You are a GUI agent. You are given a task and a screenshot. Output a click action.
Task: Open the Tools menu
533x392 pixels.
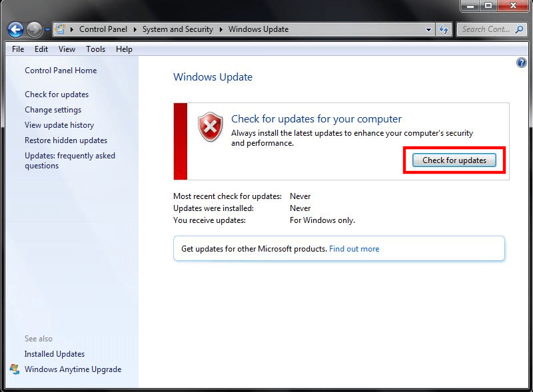(x=95, y=49)
